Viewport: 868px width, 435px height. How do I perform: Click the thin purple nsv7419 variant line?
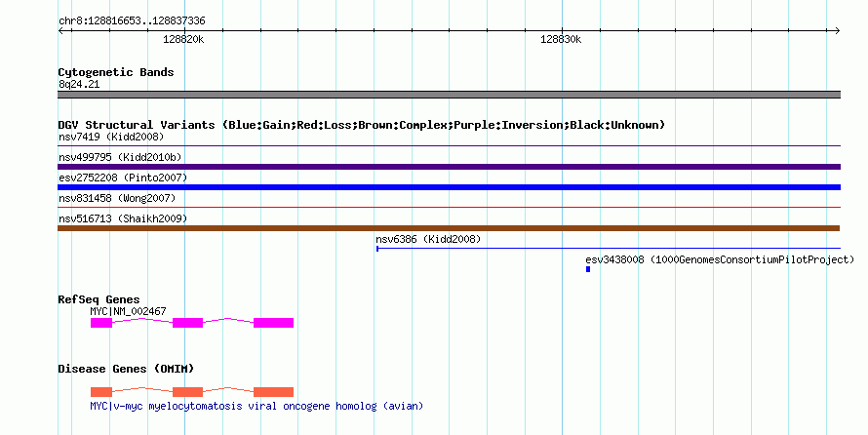point(449,146)
